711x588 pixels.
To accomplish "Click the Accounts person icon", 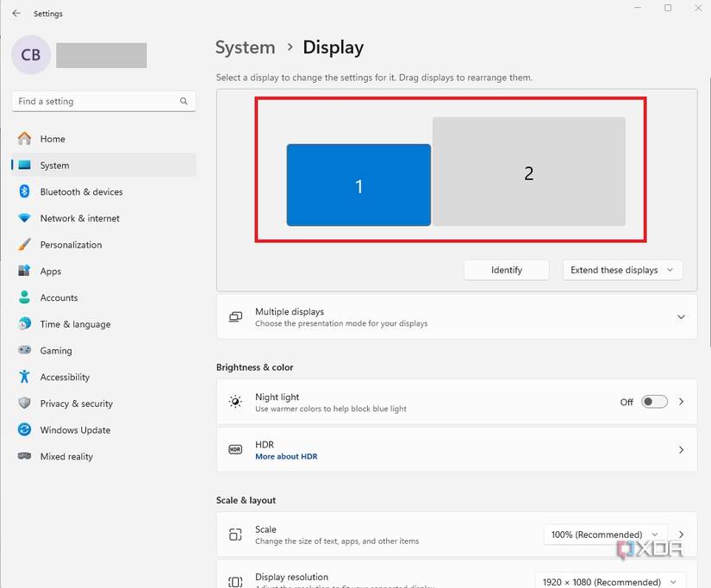I will pyautogui.click(x=24, y=297).
